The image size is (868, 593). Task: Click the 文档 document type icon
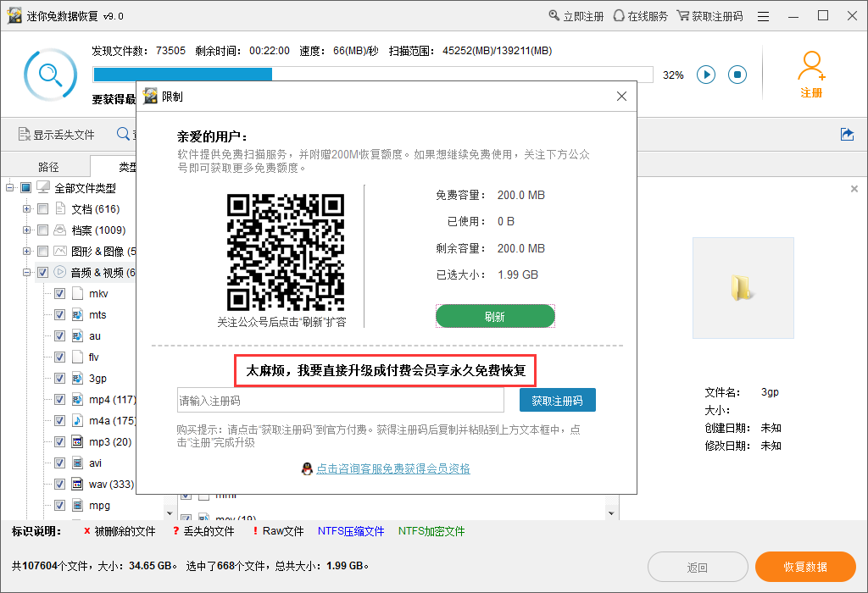[x=60, y=208]
